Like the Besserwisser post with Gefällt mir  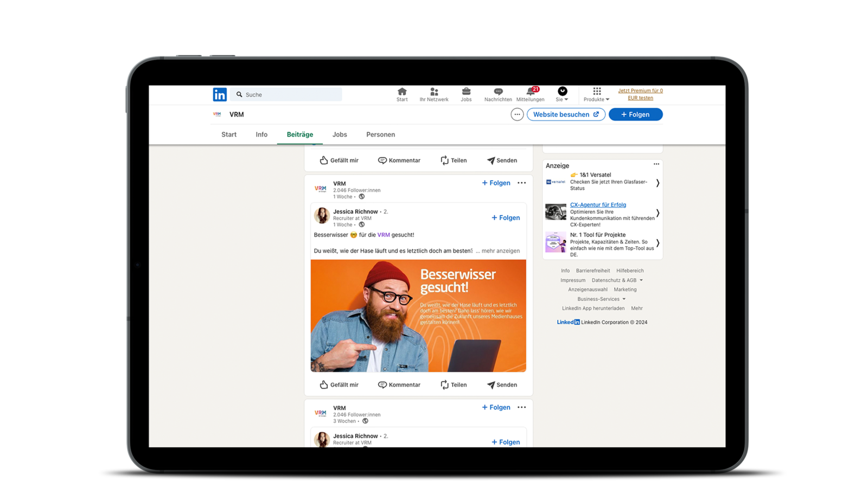tap(339, 384)
